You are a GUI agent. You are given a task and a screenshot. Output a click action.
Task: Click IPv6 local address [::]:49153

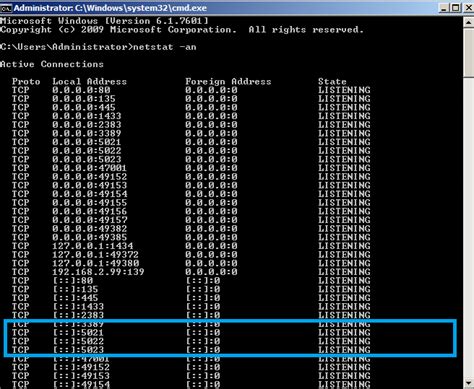[x=81, y=376]
